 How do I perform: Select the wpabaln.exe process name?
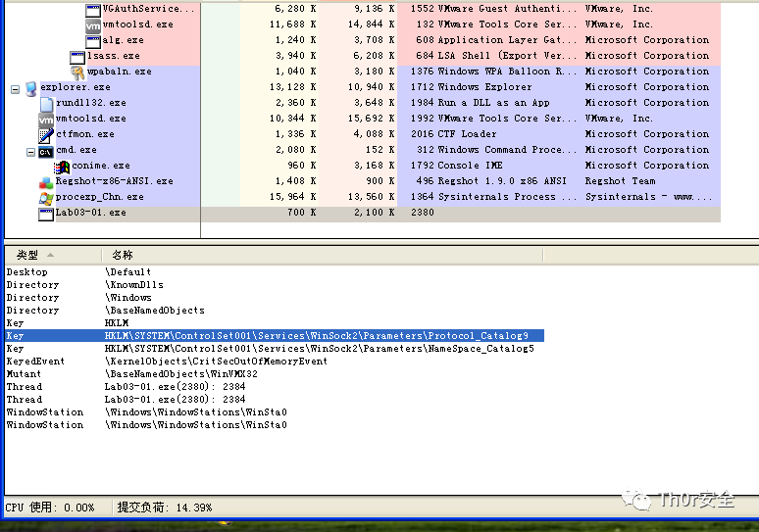[119, 72]
